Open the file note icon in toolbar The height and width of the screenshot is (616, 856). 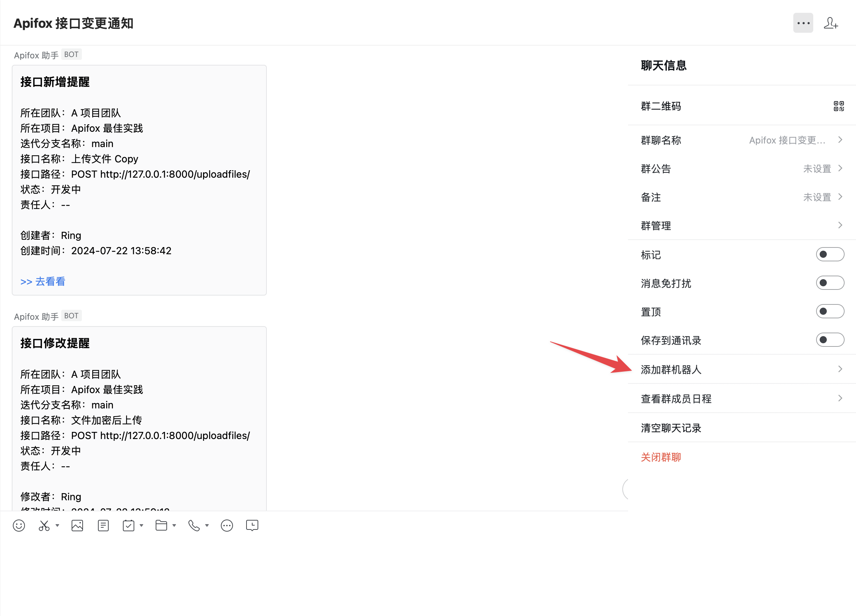103,525
